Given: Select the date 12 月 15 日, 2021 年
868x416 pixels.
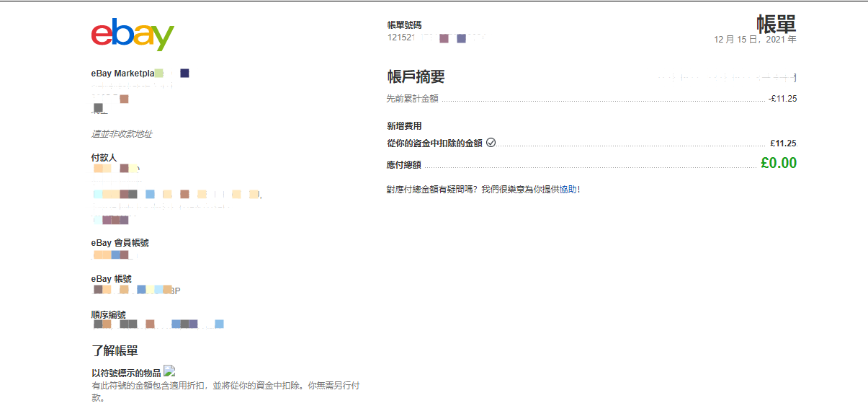Looking at the screenshot, I should pyautogui.click(x=755, y=40).
